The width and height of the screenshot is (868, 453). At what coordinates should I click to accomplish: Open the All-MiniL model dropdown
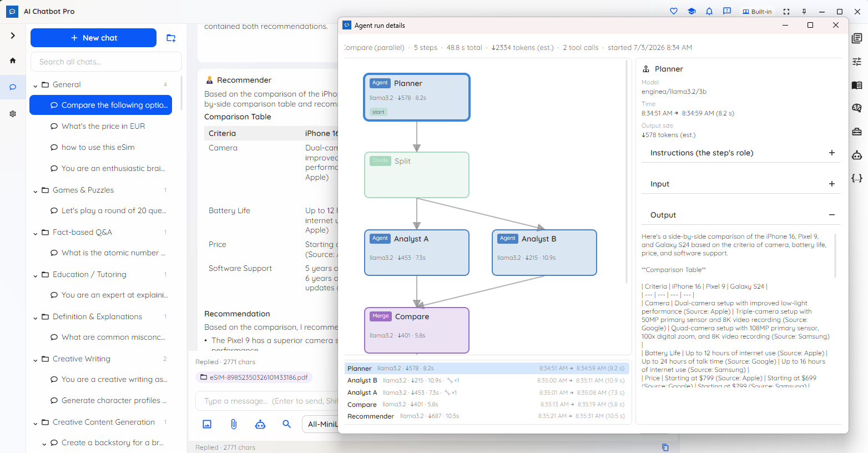pos(320,424)
